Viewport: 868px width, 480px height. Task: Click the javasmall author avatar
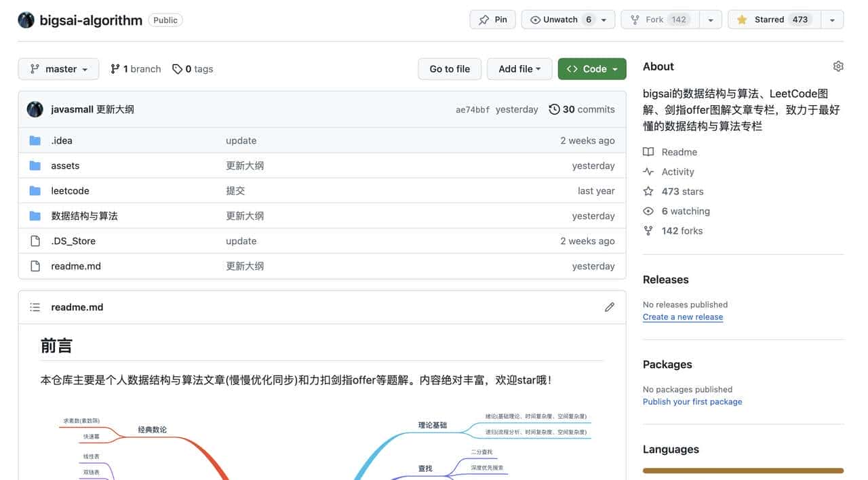point(35,109)
